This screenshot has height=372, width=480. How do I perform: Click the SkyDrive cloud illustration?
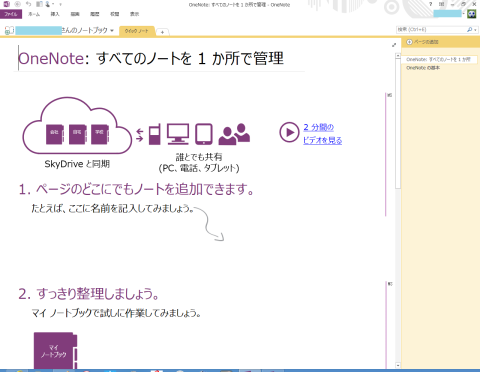[x=77, y=126]
